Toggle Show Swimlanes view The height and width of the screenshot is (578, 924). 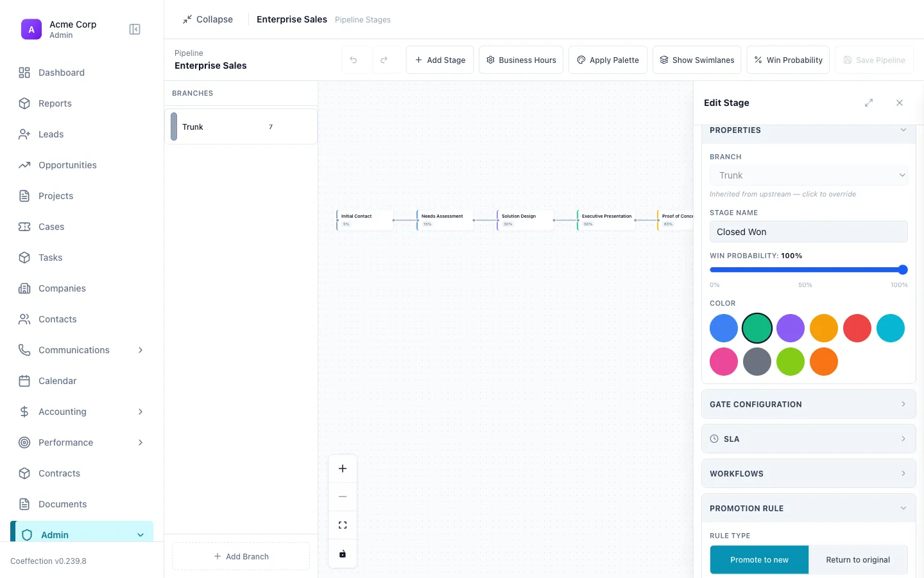pyautogui.click(x=697, y=60)
